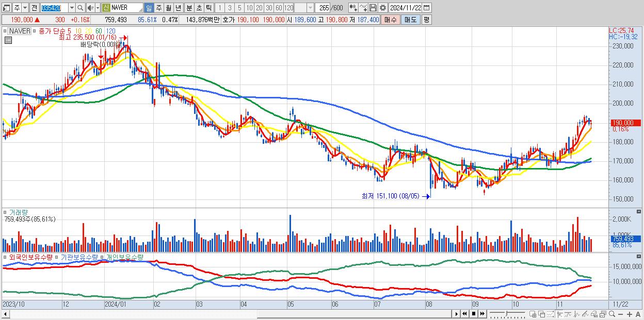
Task: Click the blue 120-period moving average legend
Action: (110, 31)
